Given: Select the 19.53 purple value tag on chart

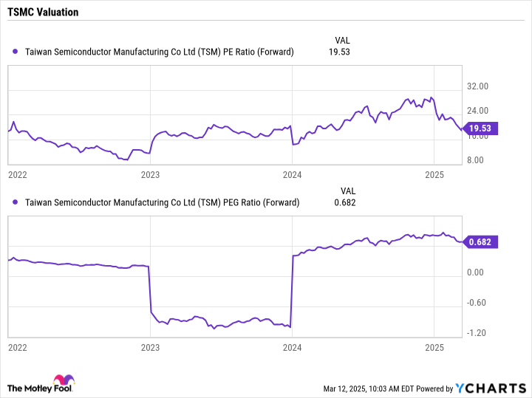Looking at the screenshot, I should click(x=482, y=128).
